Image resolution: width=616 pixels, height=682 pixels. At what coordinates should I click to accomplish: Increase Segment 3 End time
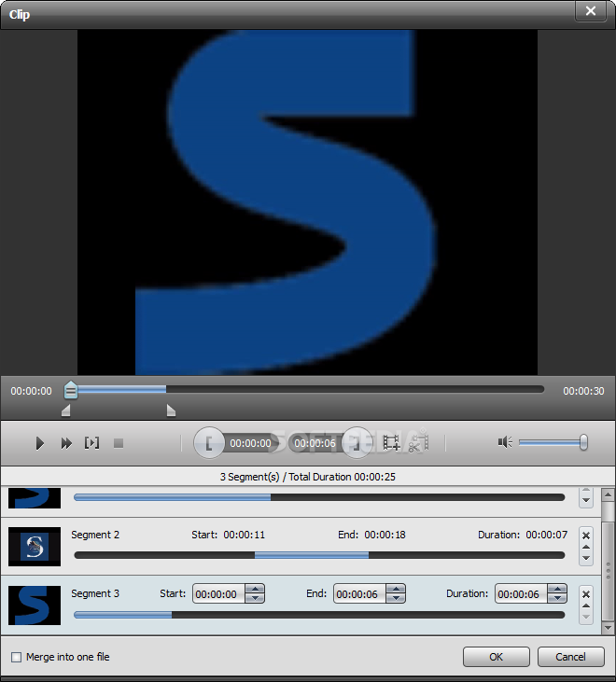396,590
